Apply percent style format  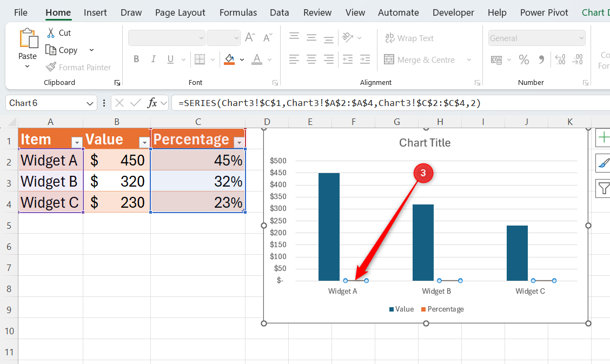[523, 59]
